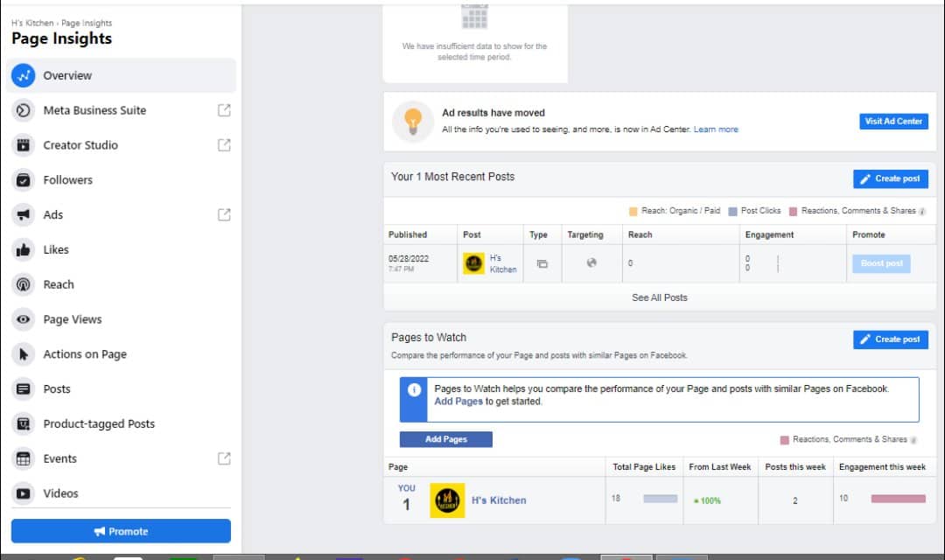
Task: Click the Likes thumbs-up icon
Action: click(23, 249)
